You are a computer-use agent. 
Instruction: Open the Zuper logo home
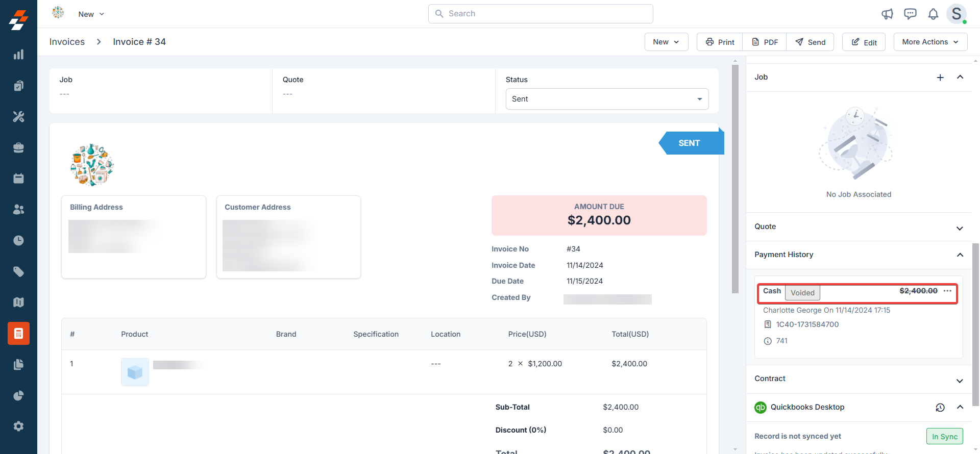pos(18,20)
